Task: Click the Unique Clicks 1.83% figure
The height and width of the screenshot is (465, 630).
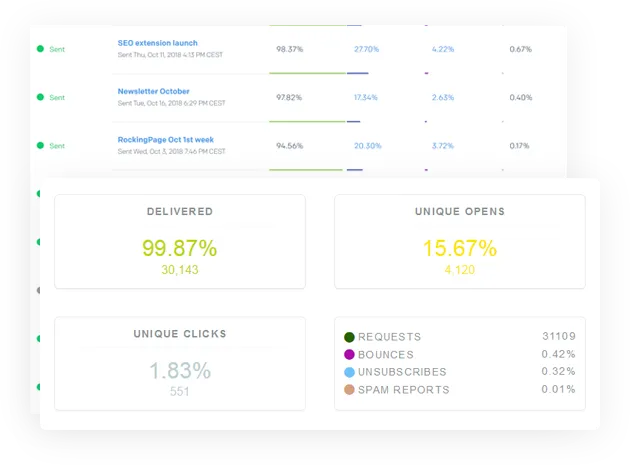Action: coord(180,371)
